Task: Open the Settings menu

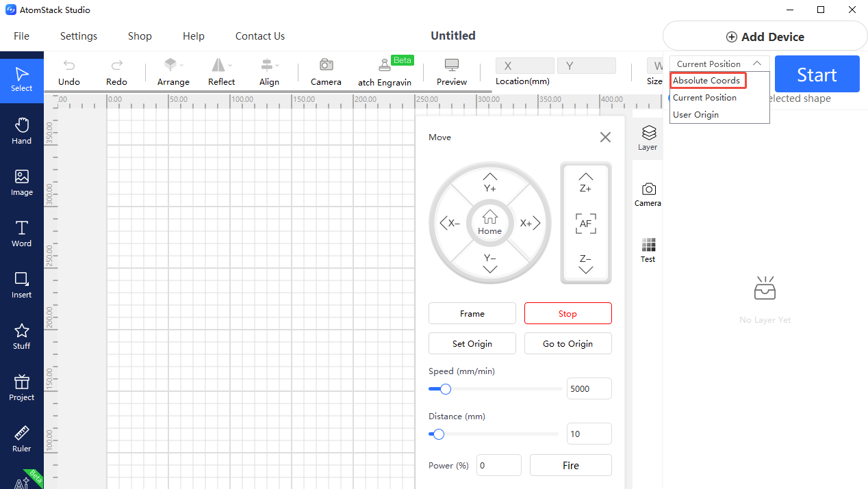Action: tap(79, 36)
